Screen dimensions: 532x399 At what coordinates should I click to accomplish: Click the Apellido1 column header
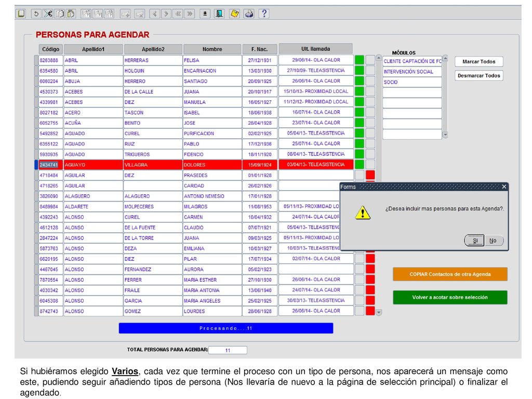(94, 49)
